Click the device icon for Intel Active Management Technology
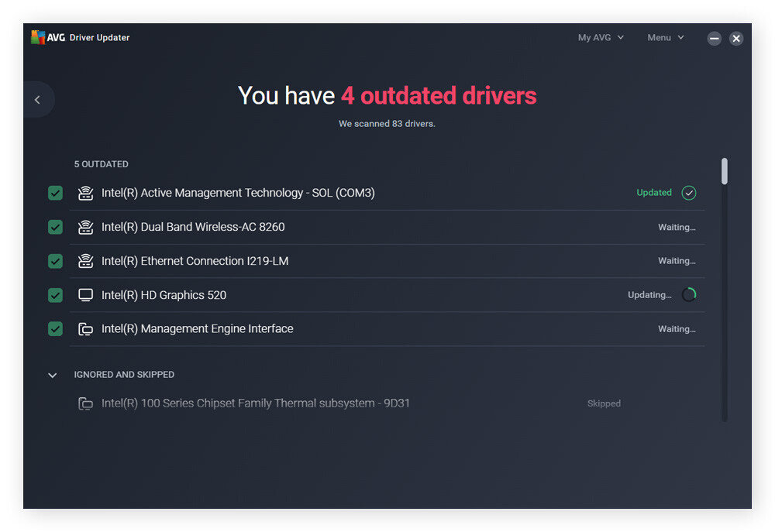Viewport: 775px width, 532px height. 85,193
